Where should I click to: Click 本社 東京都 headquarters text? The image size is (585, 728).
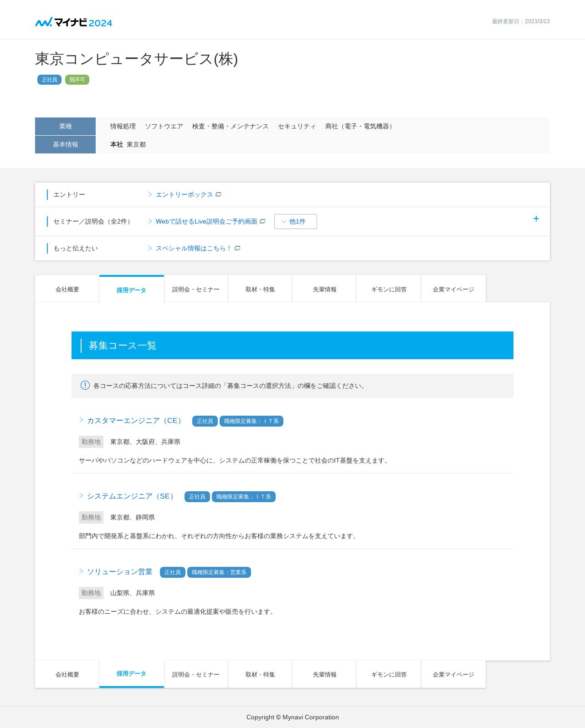[x=128, y=144]
